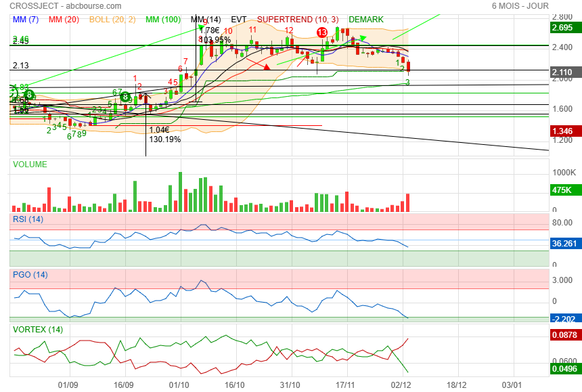Click the RSI (14) panel label
The height and width of the screenshot is (392, 582).
click(x=28, y=219)
